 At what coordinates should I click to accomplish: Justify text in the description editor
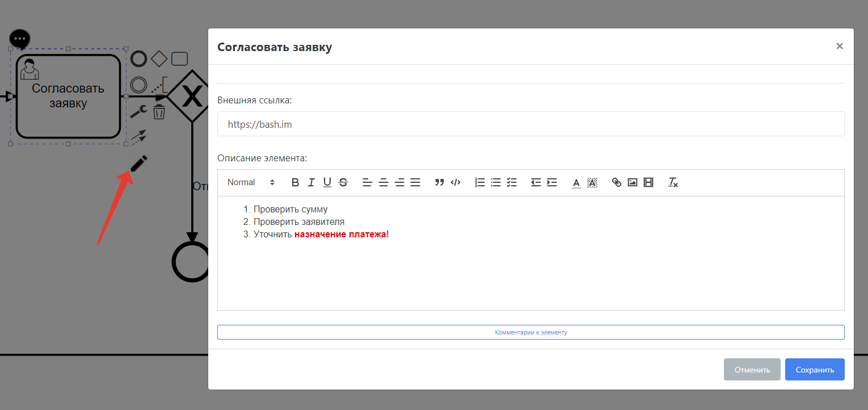415,182
